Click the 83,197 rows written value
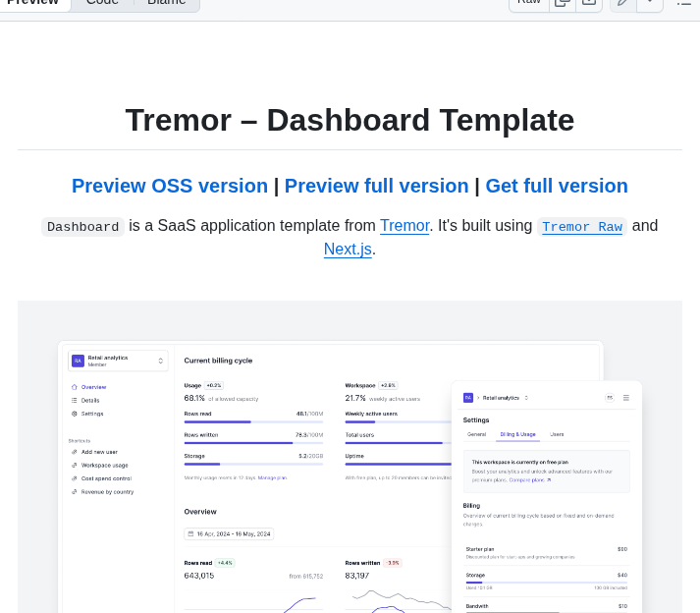The width and height of the screenshot is (700, 613). [357, 576]
